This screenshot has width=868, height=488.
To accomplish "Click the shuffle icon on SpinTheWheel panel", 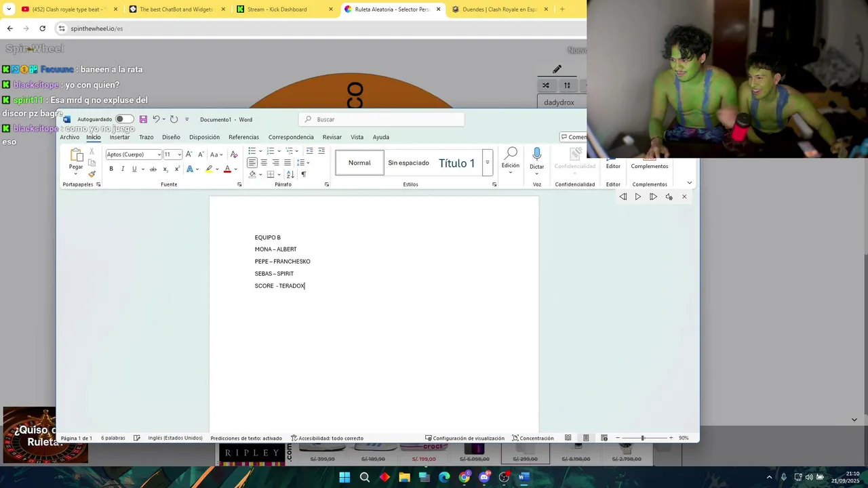I will (x=546, y=85).
